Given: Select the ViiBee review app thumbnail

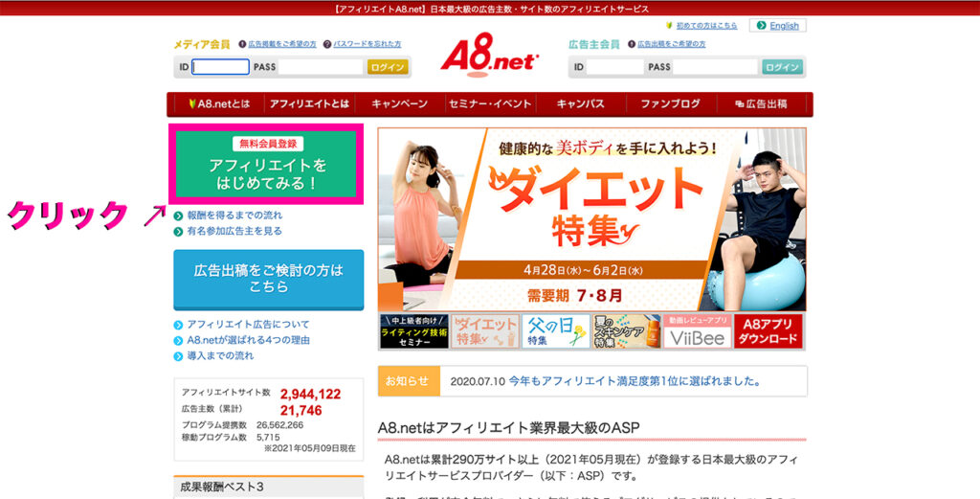Looking at the screenshot, I should pos(697,331).
